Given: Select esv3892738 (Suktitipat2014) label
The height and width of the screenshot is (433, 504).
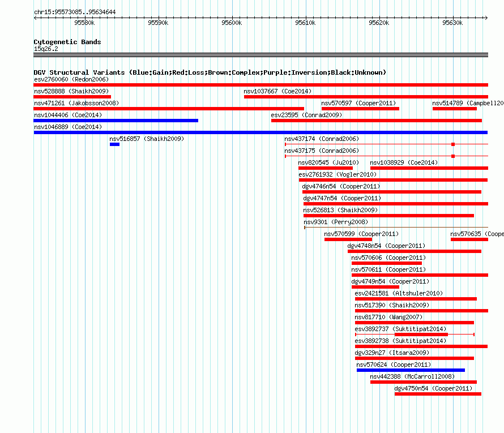Looking at the screenshot, I should click(400, 341).
